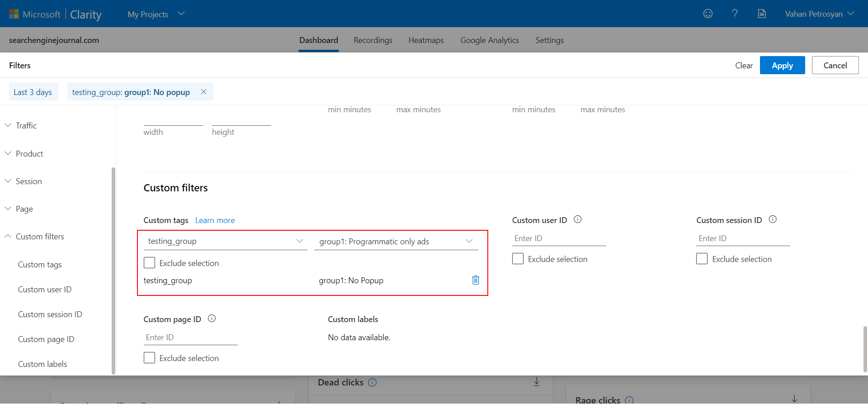Screen dimensions: 868x404
Task: Enable Exclude selection for Custom user ID
Action: (518, 259)
